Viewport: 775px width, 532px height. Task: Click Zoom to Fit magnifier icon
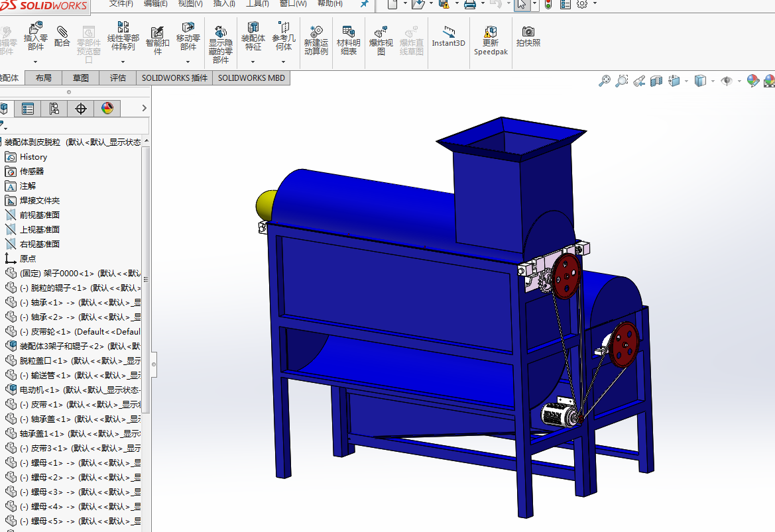pos(604,81)
